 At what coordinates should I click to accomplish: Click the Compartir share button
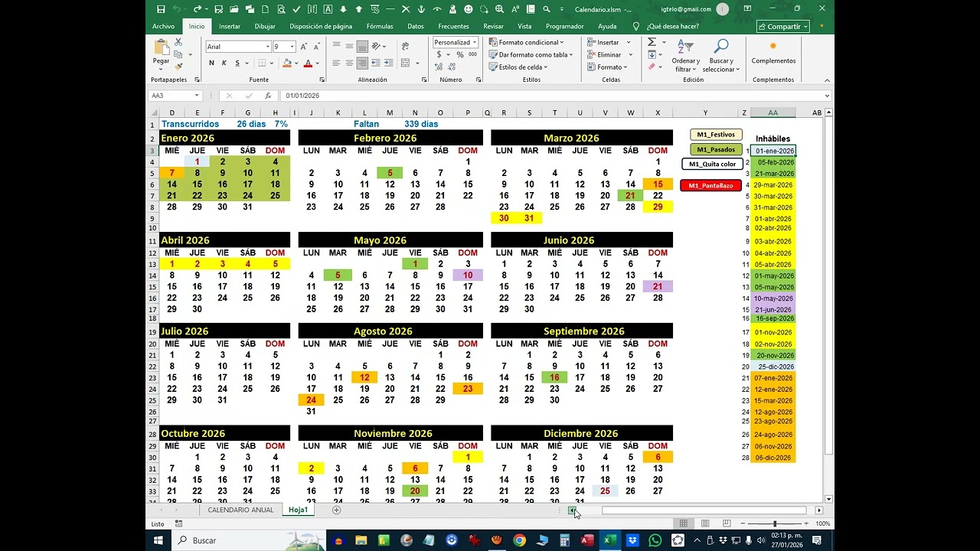(x=783, y=26)
